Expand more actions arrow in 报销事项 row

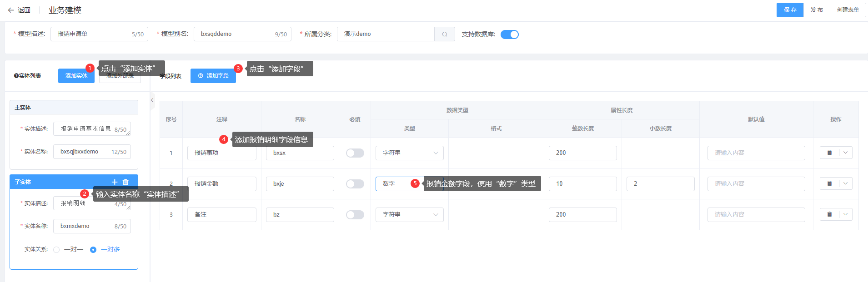click(x=845, y=153)
